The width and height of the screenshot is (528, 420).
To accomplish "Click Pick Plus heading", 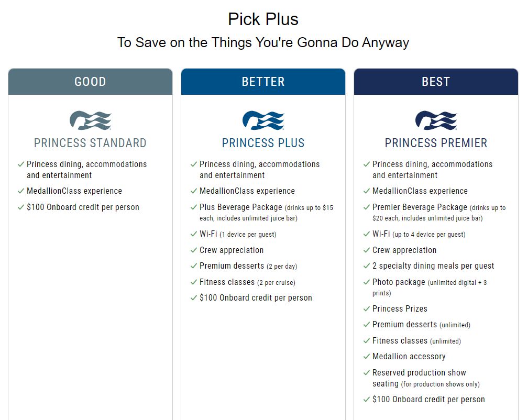I will [x=263, y=19].
